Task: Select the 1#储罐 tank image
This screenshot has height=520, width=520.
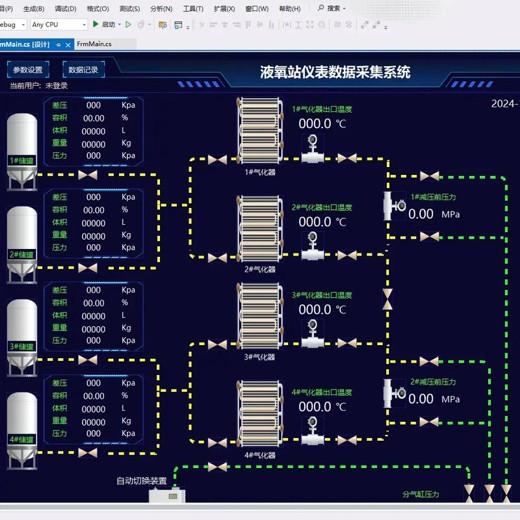Action: [22, 152]
